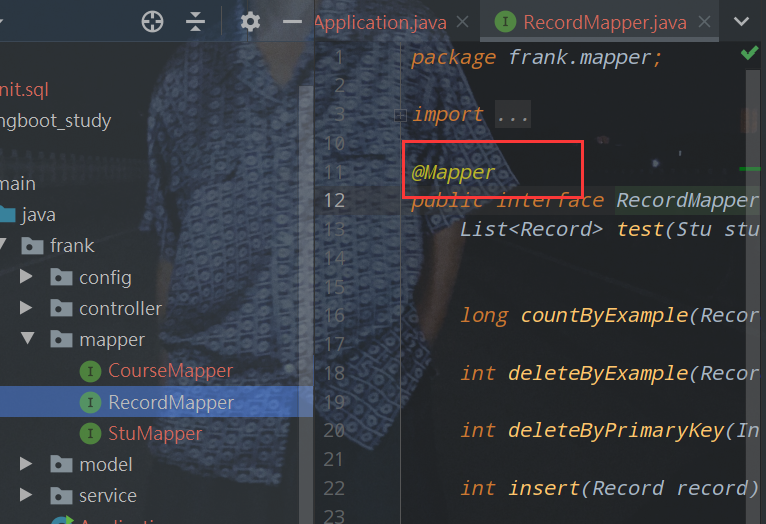The width and height of the screenshot is (766, 524).
Task: Expand the model folder
Action: [26, 464]
